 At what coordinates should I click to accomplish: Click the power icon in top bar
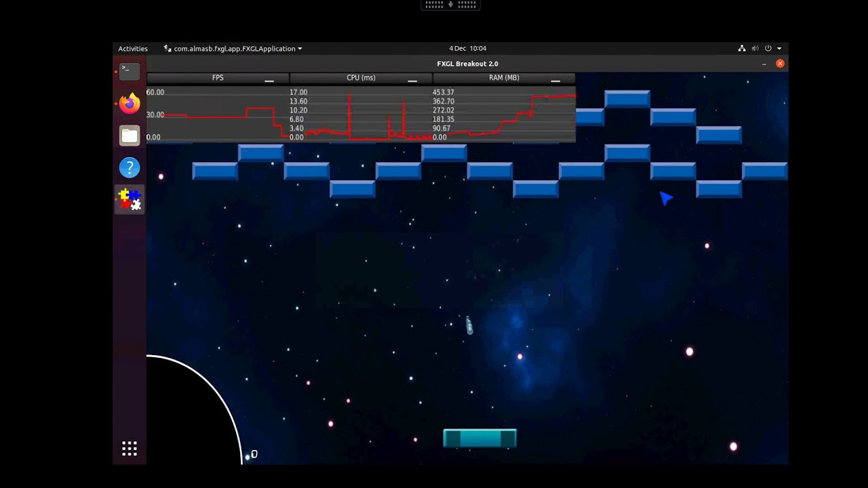point(768,48)
